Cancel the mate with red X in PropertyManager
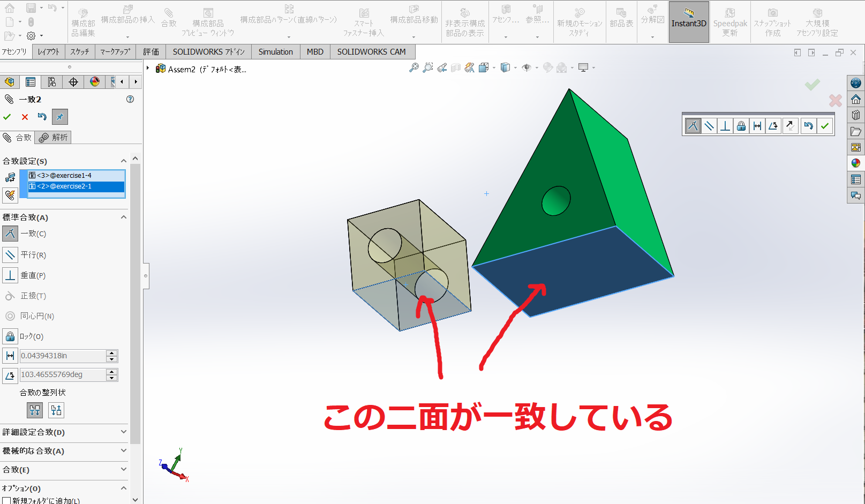Viewport: 865px width, 504px height. [x=25, y=117]
